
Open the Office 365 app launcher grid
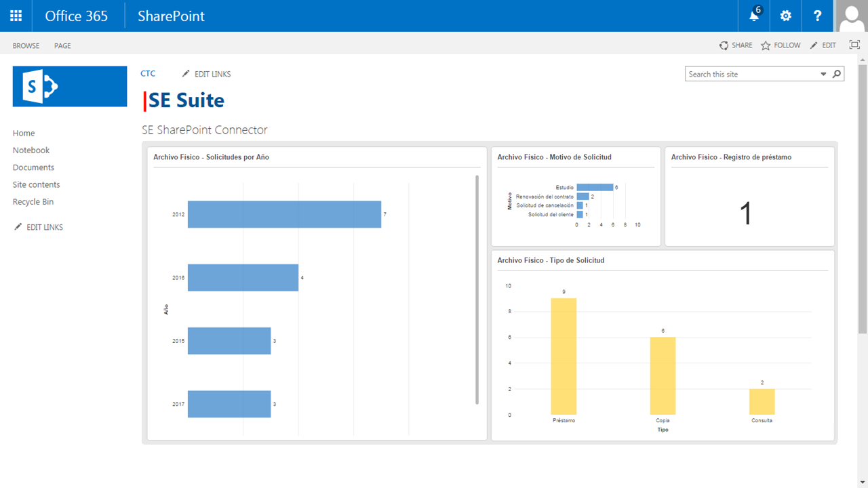16,16
